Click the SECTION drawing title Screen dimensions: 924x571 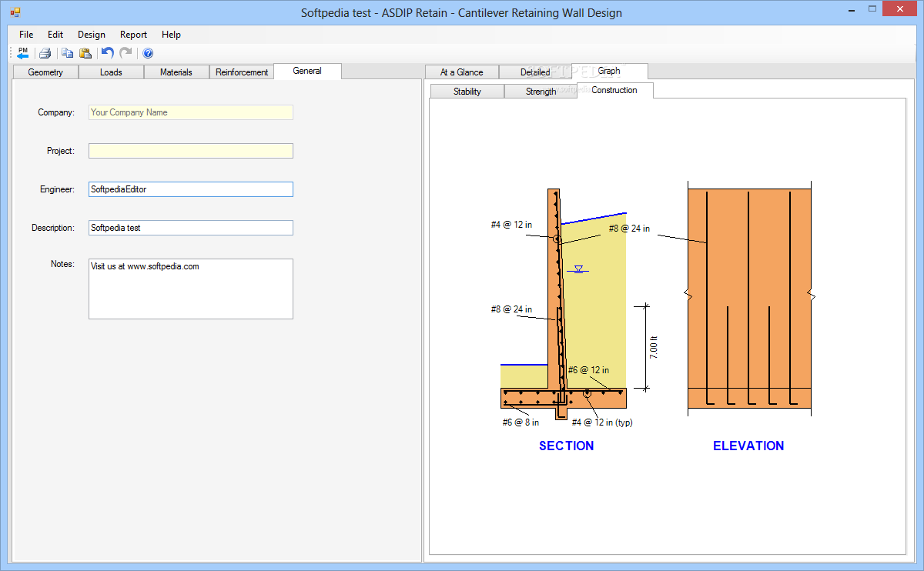point(567,446)
